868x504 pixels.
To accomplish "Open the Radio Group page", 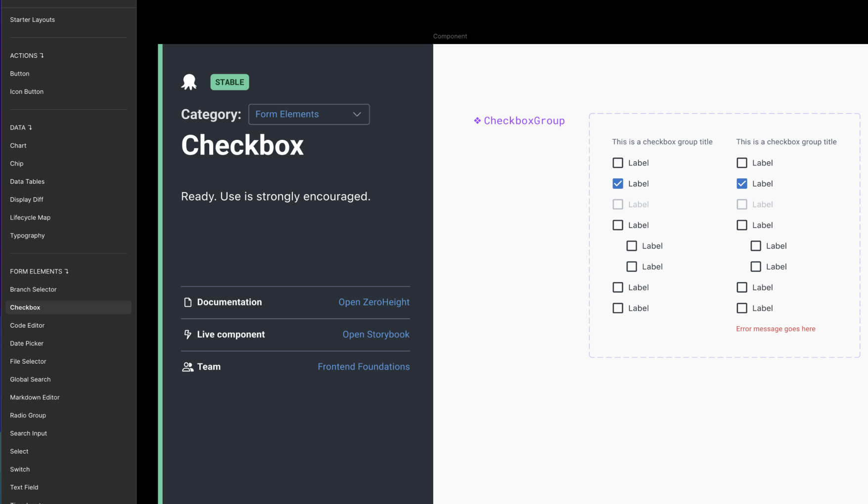I will pyautogui.click(x=28, y=416).
